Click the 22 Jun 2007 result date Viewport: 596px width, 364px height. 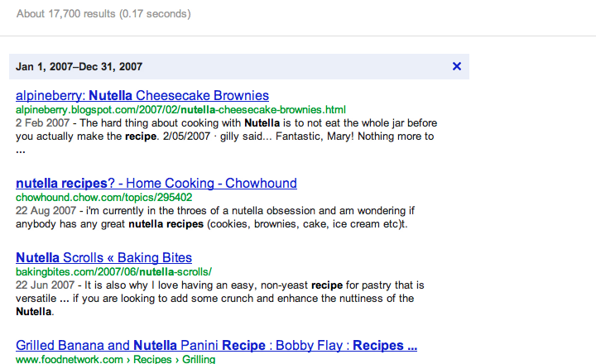(44, 285)
